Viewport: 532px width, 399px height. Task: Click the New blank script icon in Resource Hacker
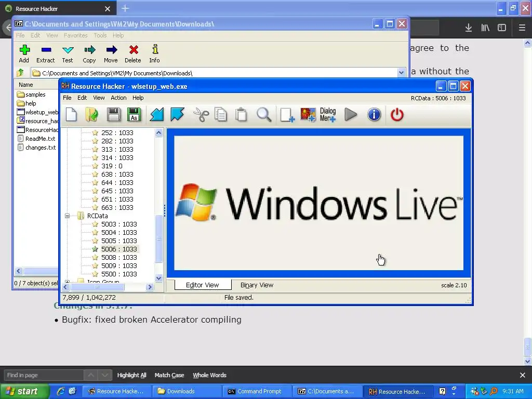[x=71, y=115]
